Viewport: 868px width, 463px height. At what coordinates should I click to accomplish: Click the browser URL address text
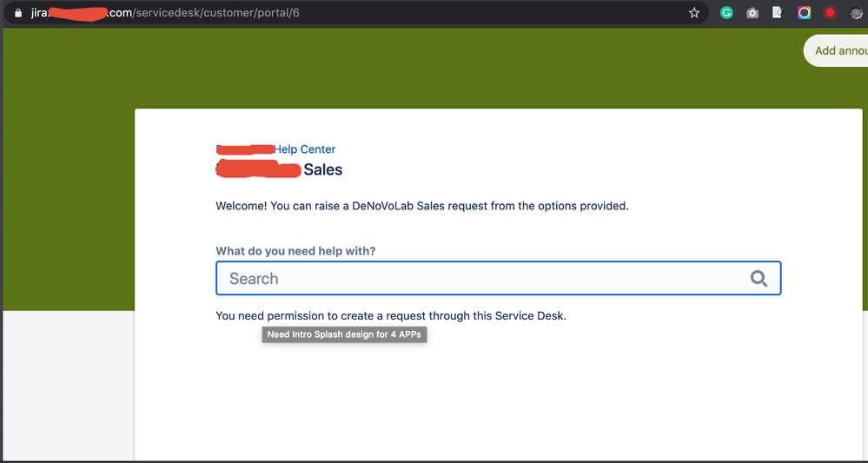pos(165,13)
